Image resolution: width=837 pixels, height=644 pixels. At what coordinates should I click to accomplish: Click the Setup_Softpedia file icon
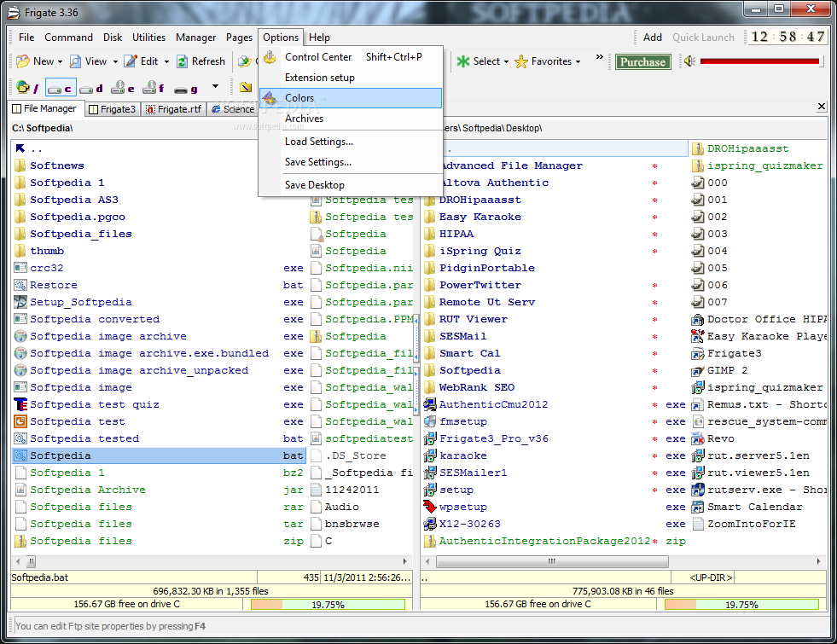coord(20,302)
